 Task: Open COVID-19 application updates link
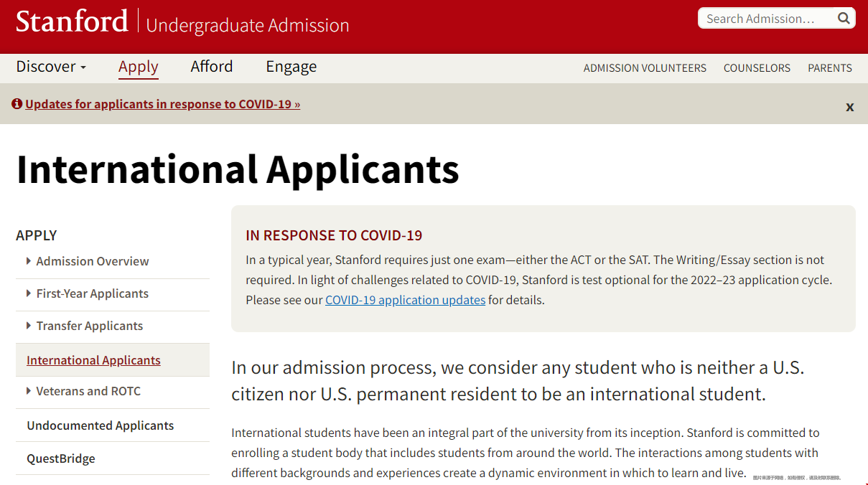[x=405, y=300]
